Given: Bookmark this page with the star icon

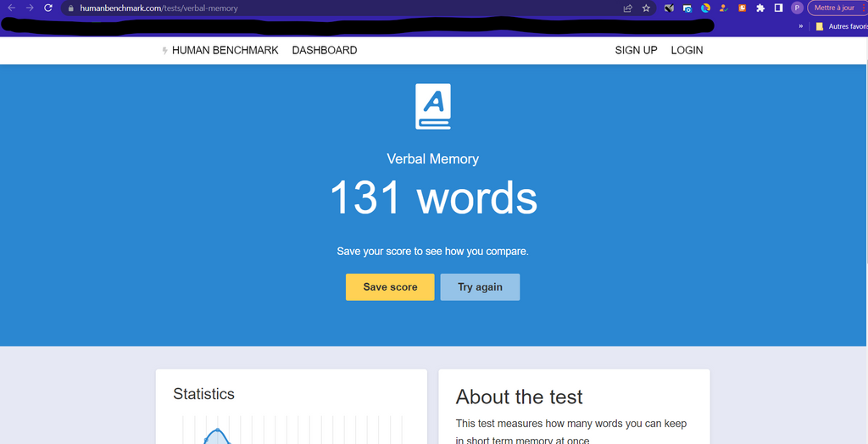Looking at the screenshot, I should point(646,8).
